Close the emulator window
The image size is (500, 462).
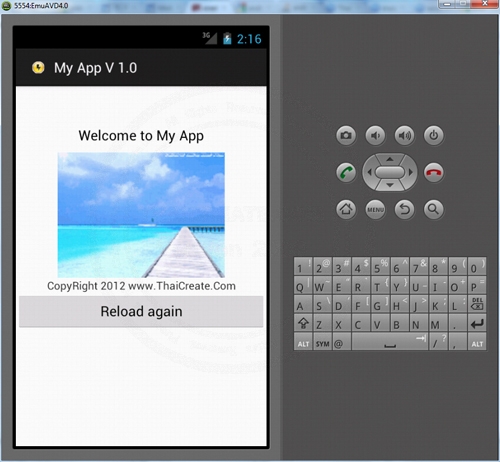click(485, 4)
